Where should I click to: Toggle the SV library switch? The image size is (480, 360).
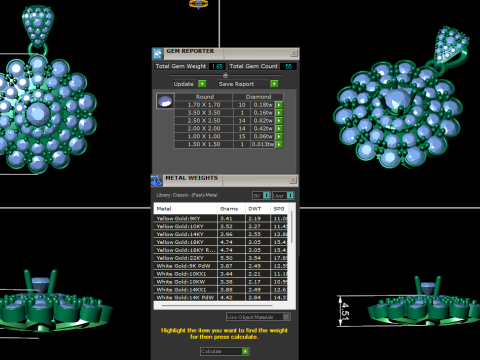pos(266,195)
